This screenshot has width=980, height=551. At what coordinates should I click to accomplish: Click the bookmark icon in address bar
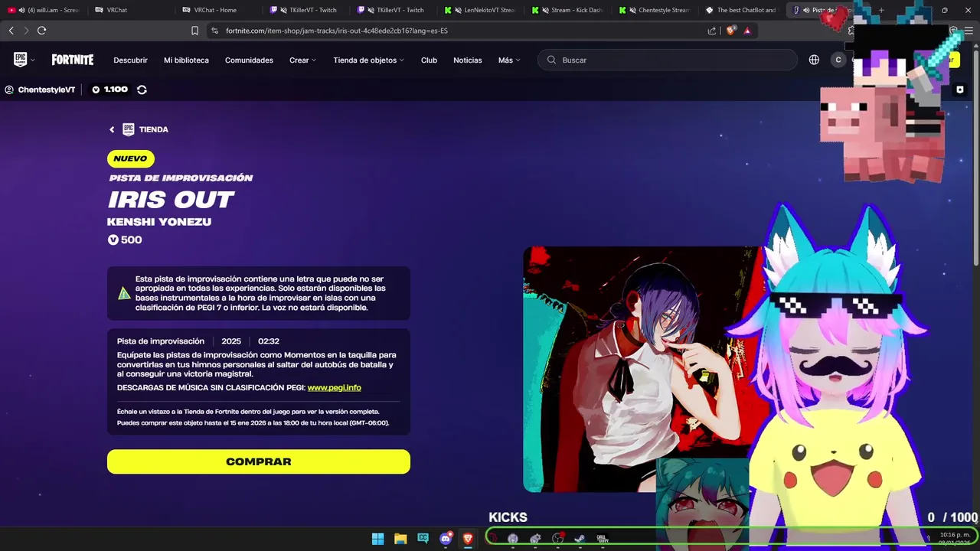pos(194,31)
